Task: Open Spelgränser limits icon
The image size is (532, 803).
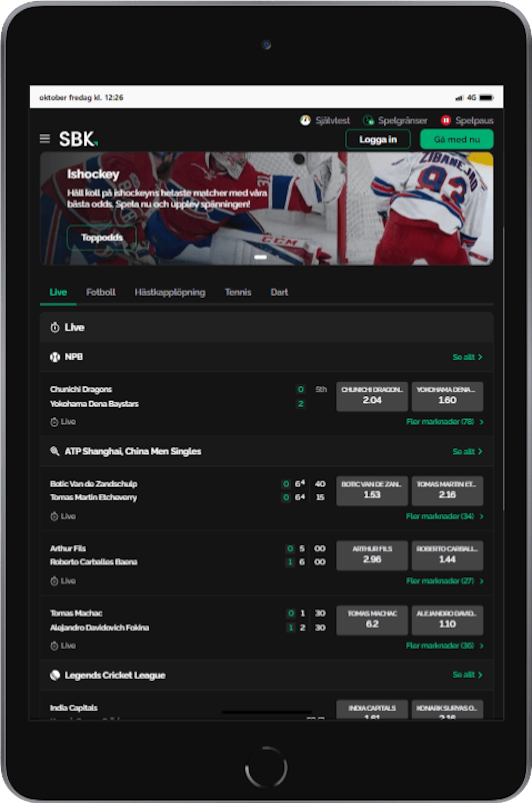Action: tap(368, 120)
